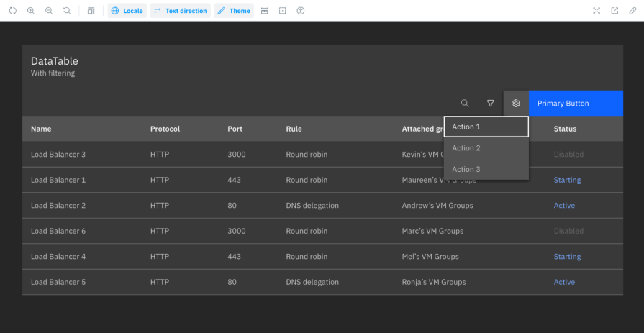Image resolution: width=644 pixels, height=333 pixels.
Task: Click Active status of Load Balancer 5
Action: pyautogui.click(x=564, y=282)
